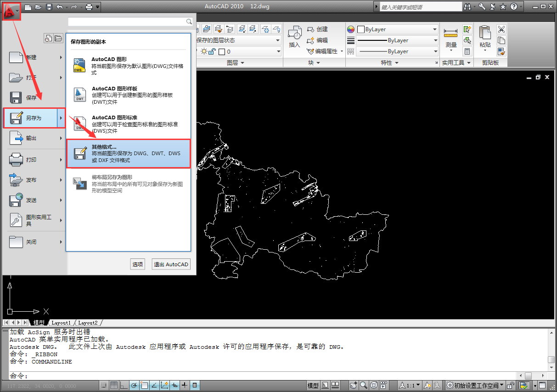The width and height of the screenshot is (557, 392).
Task: Expand the 打印 print submenu arrow
Action: point(61,160)
